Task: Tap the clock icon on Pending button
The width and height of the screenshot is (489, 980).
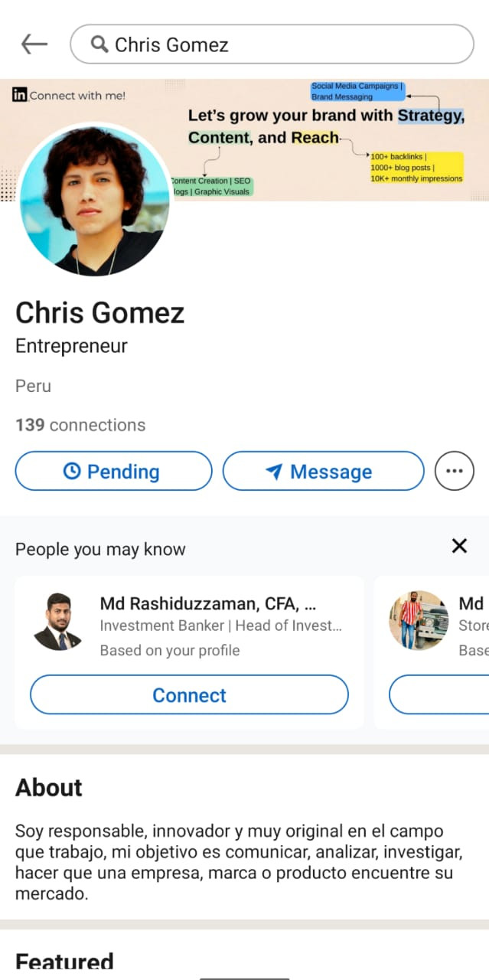Action: click(x=72, y=472)
